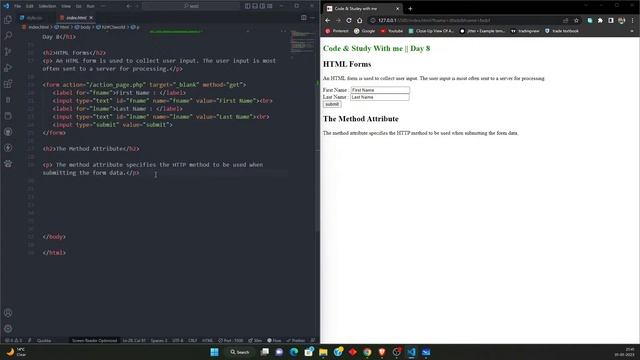Click the CRLF line ending status item
Image resolution: width=640 pixels, height=360 pixels.
(193, 340)
